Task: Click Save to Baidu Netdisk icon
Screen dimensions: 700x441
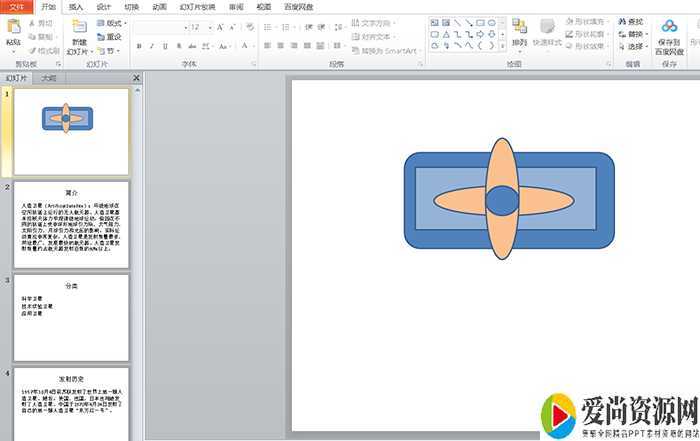Action: (x=669, y=27)
